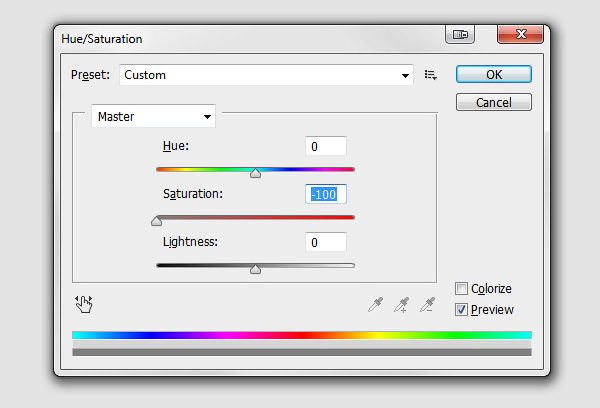
Task: Click the title bar help/toggle icon
Action: point(460,35)
